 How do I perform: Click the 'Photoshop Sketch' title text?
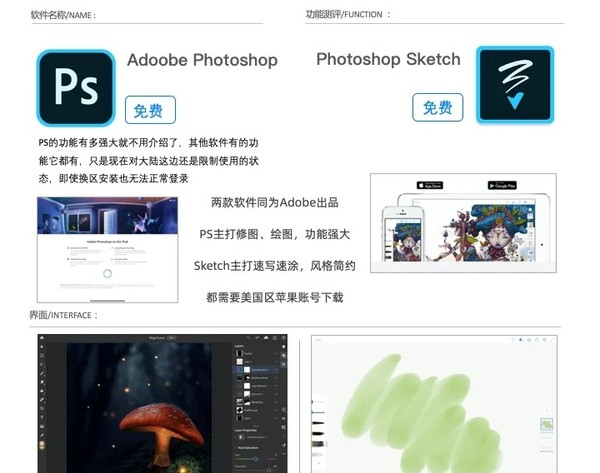coord(388,59)
